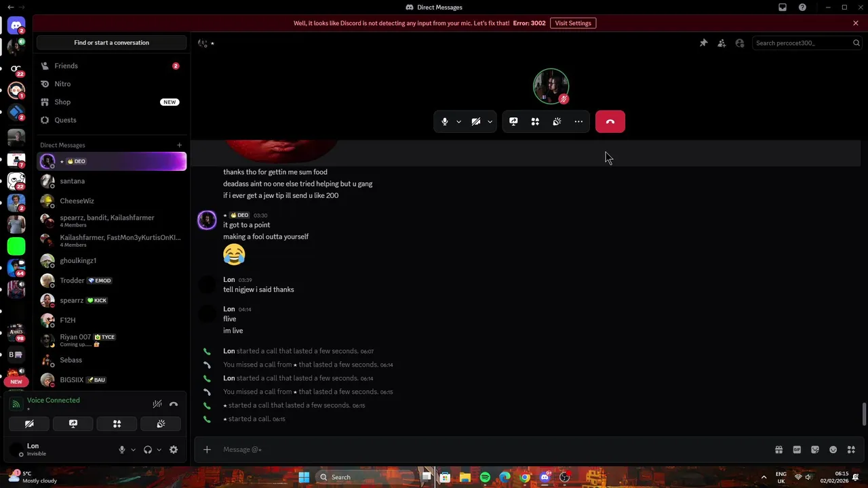
Task: Toggle noise suppression in Voice Connected panel
Action: tap(157, 404)
